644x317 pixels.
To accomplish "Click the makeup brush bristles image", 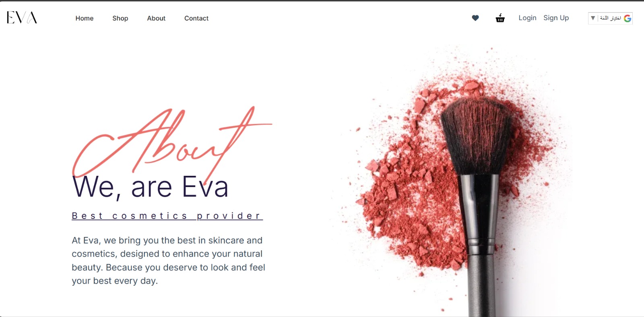I will point(477,135).
